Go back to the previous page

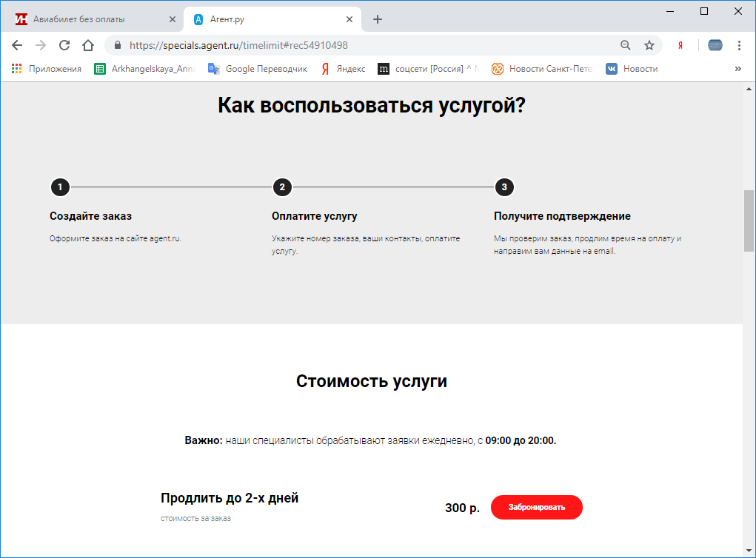click(x=17, y=45)
